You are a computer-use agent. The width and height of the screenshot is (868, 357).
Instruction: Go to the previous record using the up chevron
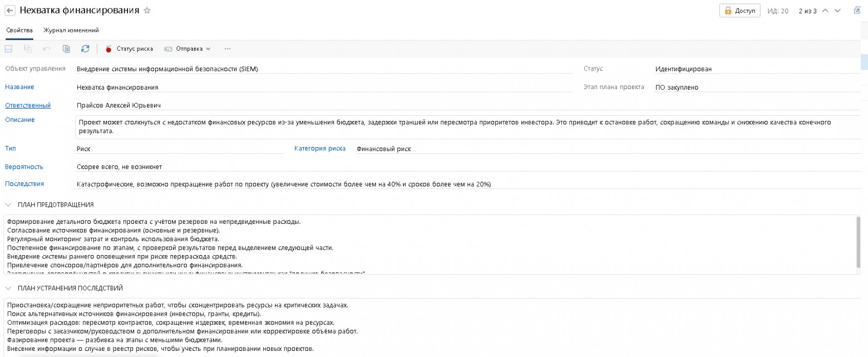point(825,11)
